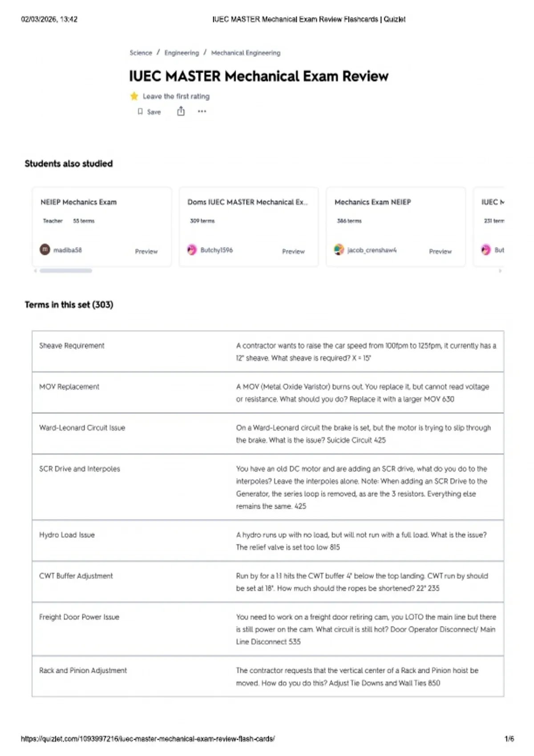The height and width of the screenshot is (756, 534).
Task: Click the carousel left arrow
Action: coord(35,270)
